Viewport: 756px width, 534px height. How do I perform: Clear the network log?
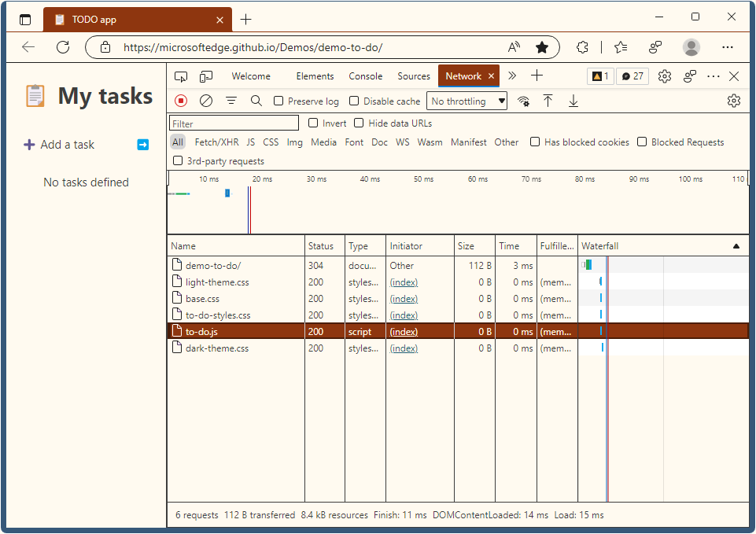(206, 101)
